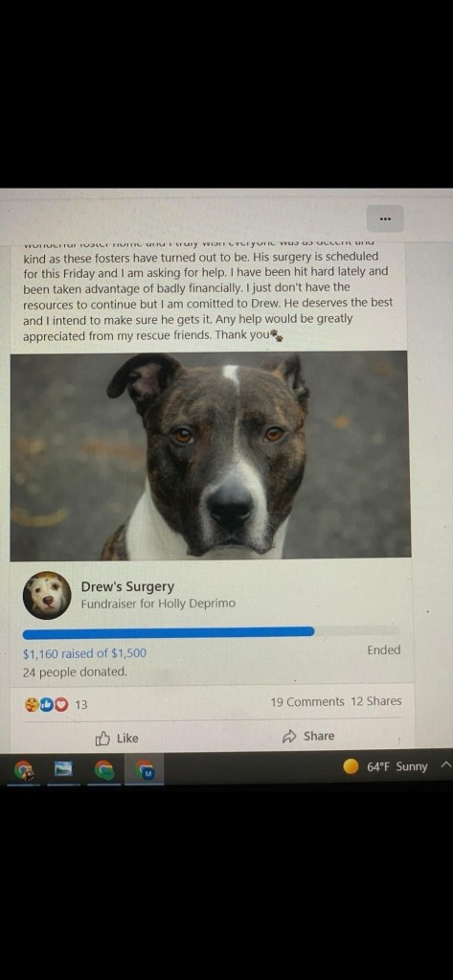Click the red heart reaction icon
Image resolution: width=453 pixels, height=980 pixels.
pyautogui.click(x=60, y=705)
